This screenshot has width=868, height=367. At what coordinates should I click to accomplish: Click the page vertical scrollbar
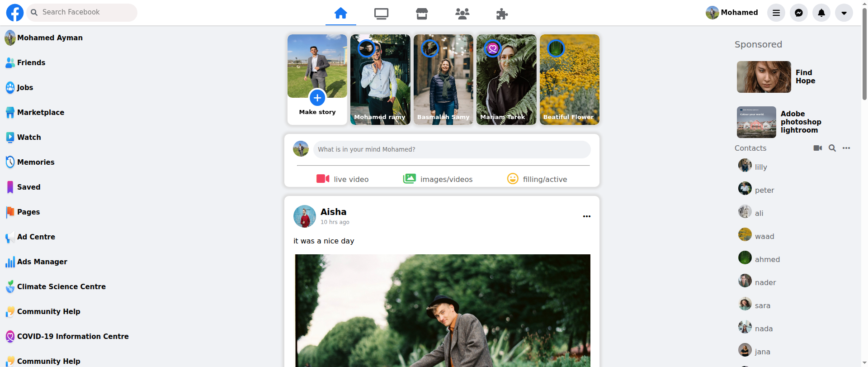[x=864, y=54]
